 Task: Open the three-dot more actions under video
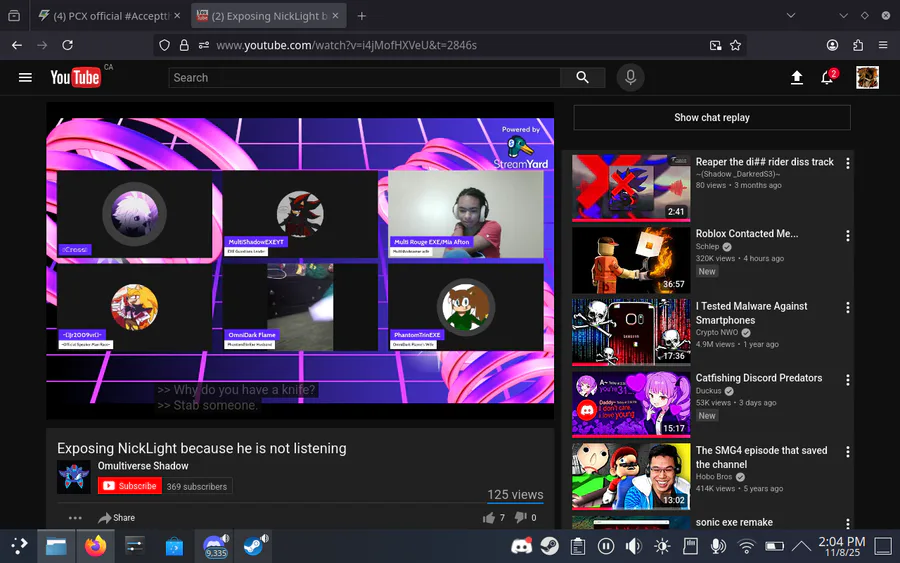75,518
